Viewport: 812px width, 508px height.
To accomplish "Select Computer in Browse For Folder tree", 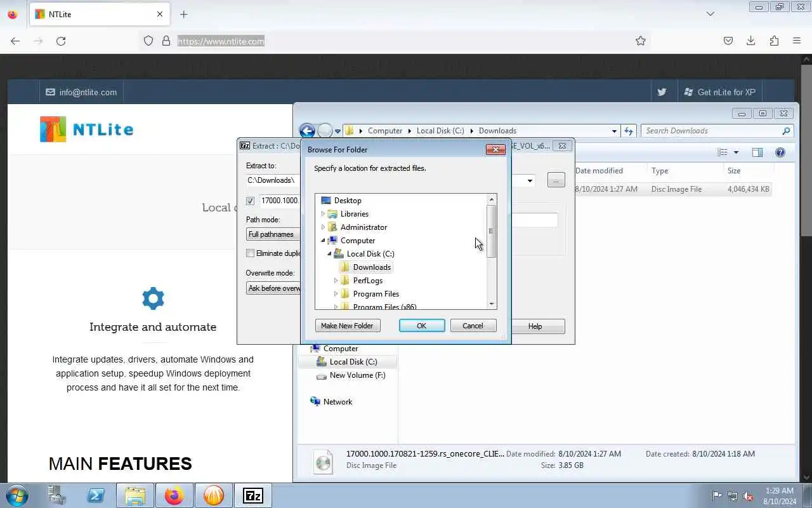I will click(358, 241).
